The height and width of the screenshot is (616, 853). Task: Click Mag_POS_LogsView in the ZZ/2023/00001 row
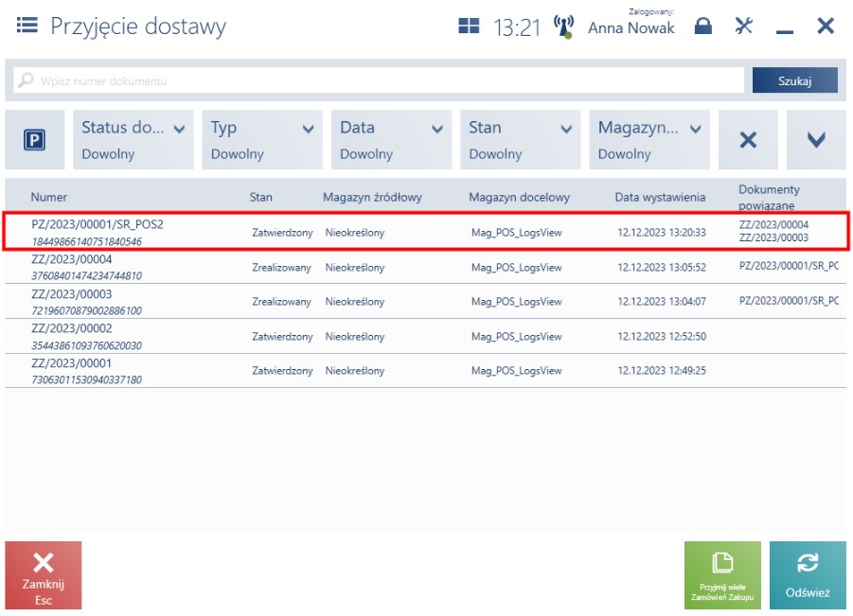[516, 371]
